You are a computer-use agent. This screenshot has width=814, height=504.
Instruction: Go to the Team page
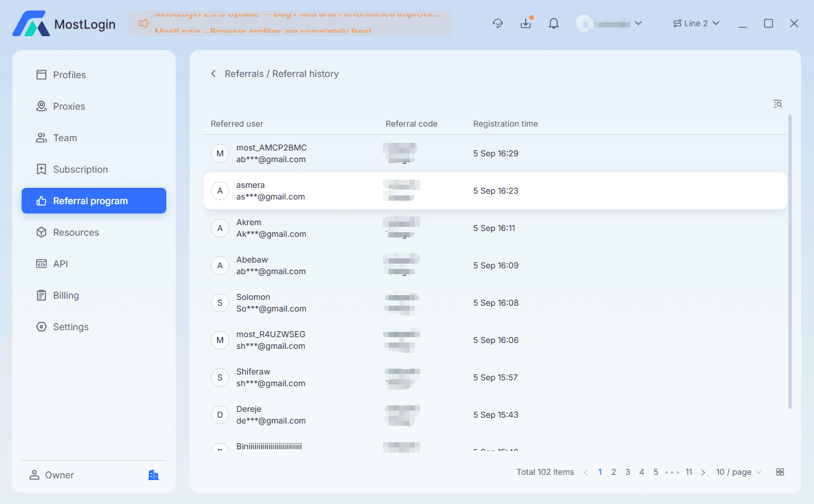94,138
